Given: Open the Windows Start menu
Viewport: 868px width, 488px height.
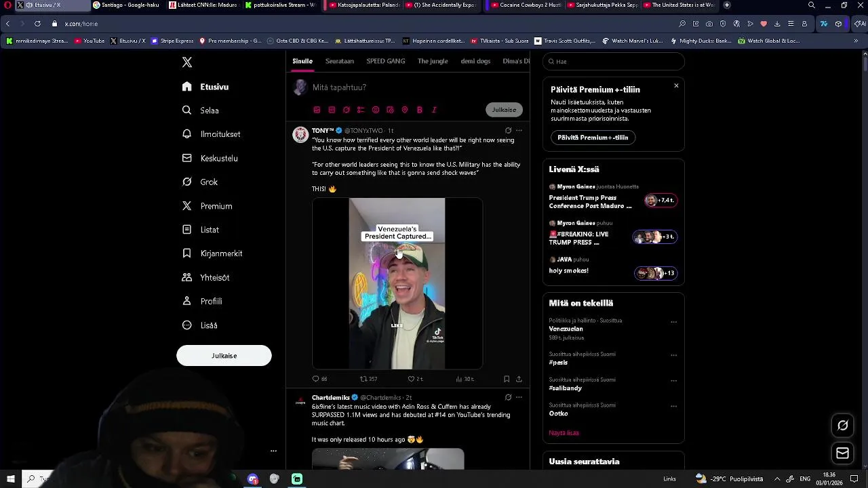Looking at the screenshot, I should point(11,479).
